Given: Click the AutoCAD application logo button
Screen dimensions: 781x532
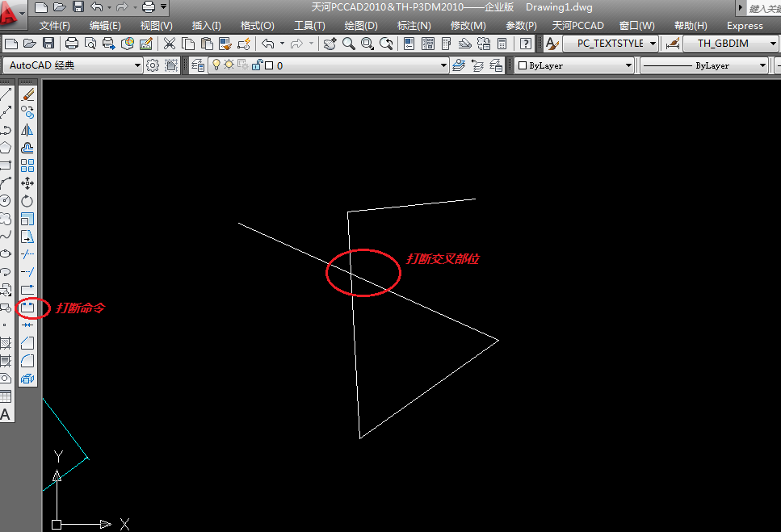Looking at the screenshot, I should click(13, 11).
